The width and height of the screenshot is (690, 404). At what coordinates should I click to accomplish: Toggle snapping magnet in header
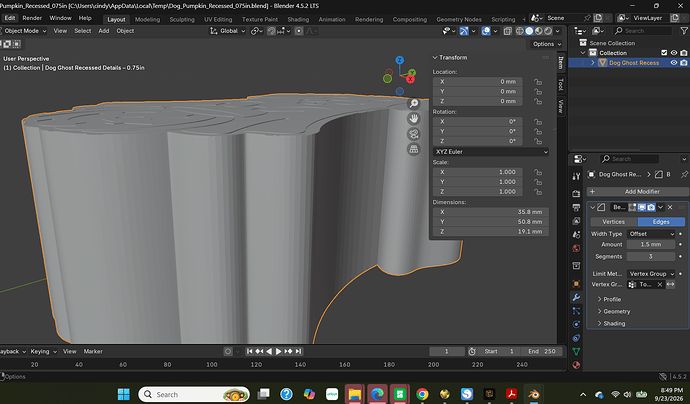pyautogui.click(x=272, y=31)
